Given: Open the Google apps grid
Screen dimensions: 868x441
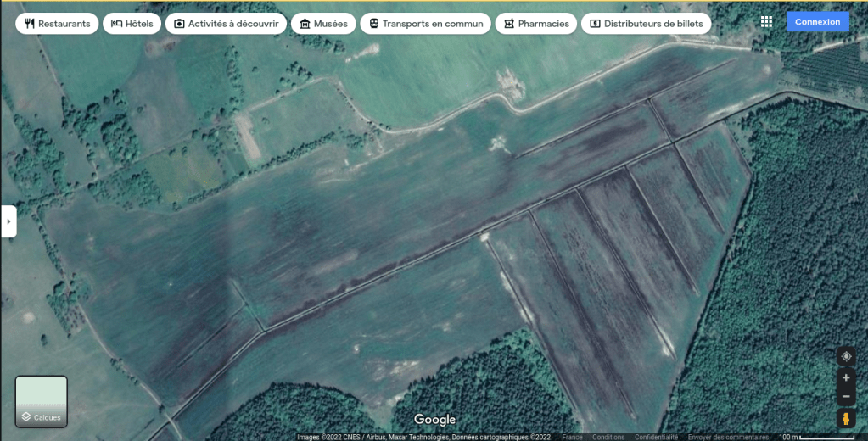Looking at the screenshot, I should pyautogui.click(x=766, y=22).
